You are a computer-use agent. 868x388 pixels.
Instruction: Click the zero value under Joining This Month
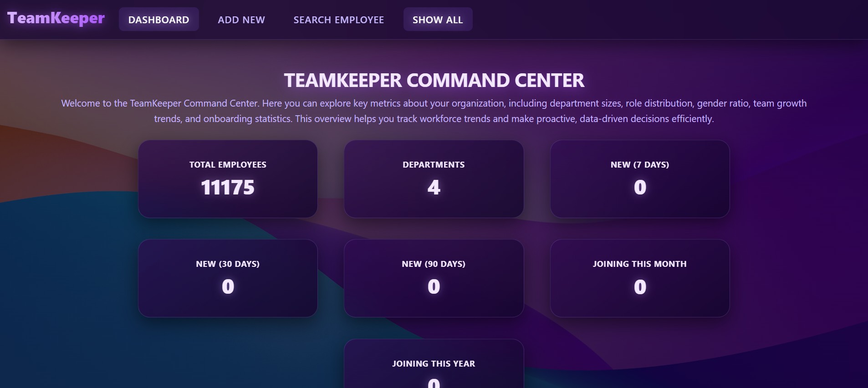point(640,287)
